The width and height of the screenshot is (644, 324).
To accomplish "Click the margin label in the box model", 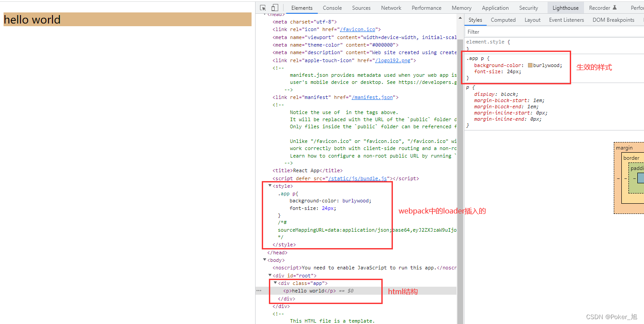I will point(624,148).
